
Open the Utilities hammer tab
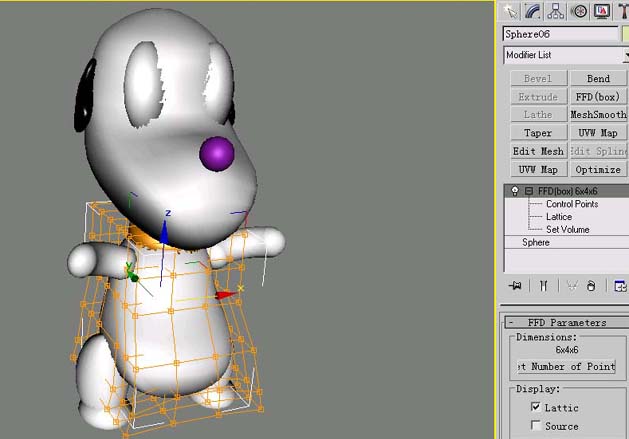623,11
